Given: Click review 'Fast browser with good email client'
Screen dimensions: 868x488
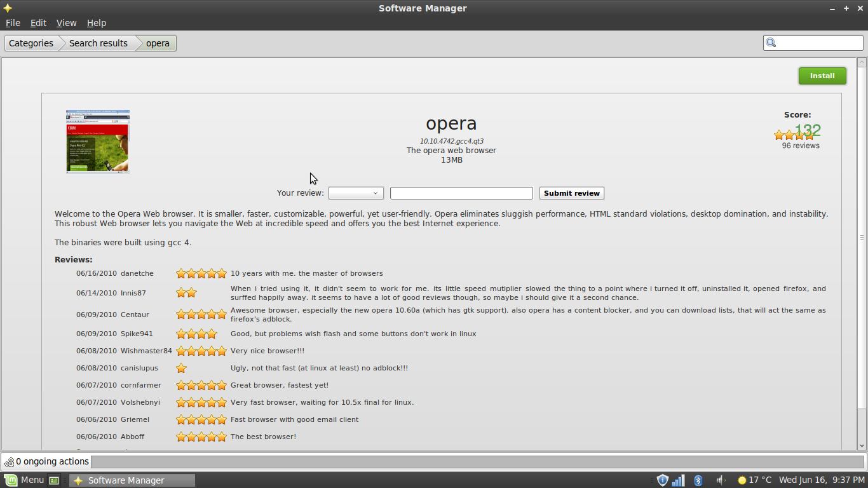Looking at the screenshot, I should 294,419.
